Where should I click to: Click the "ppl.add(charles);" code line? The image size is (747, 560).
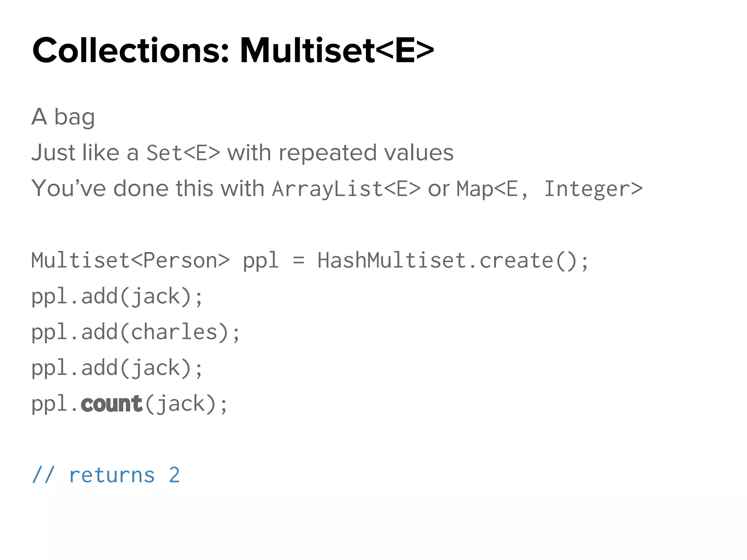coord(135,332)
